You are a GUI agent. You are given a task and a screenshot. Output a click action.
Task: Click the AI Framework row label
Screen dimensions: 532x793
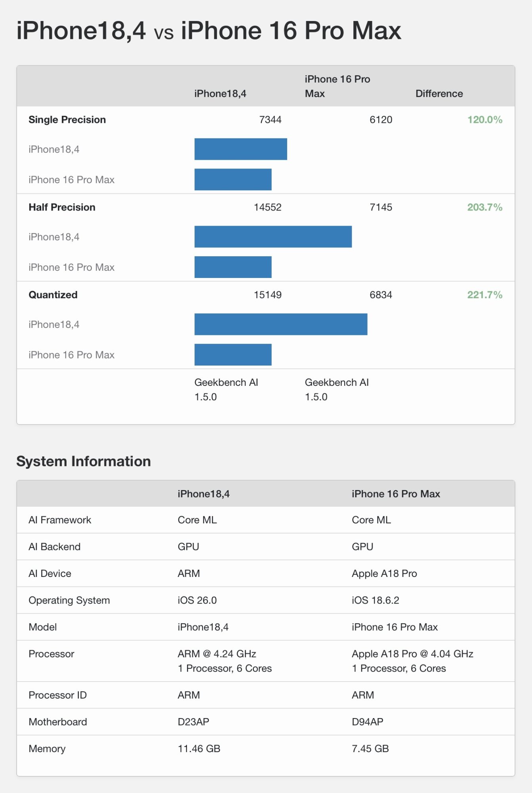pyautogui.click(x=60, y=520)
